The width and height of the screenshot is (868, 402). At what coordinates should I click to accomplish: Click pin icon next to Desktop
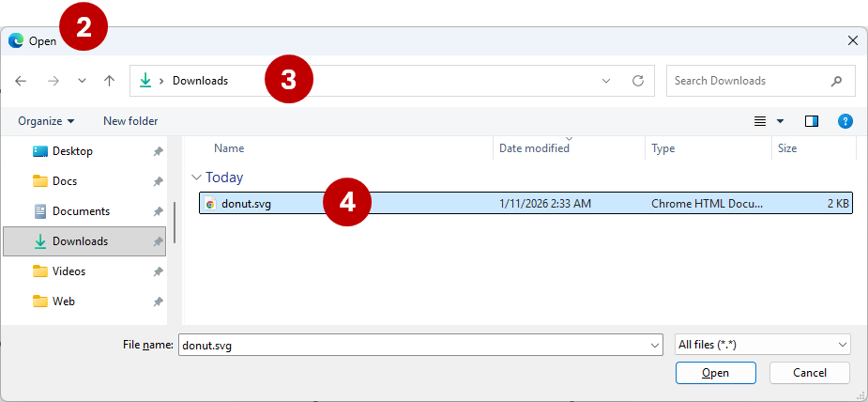(x=158, y=151)
